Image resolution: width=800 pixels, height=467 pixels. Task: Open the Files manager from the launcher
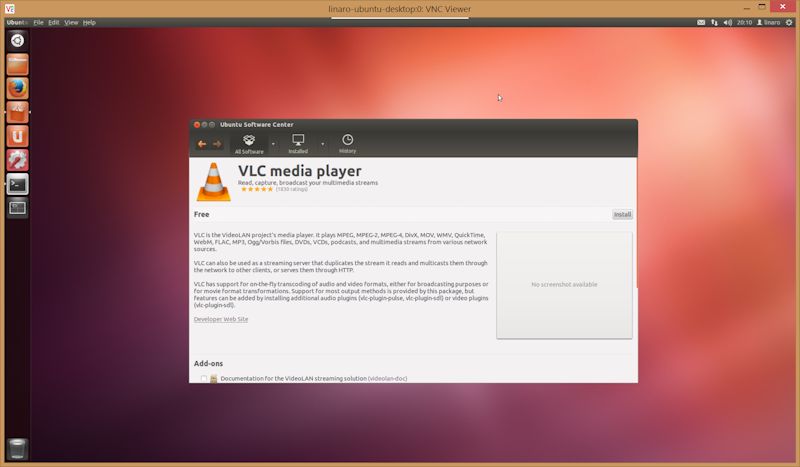(17, 65)
